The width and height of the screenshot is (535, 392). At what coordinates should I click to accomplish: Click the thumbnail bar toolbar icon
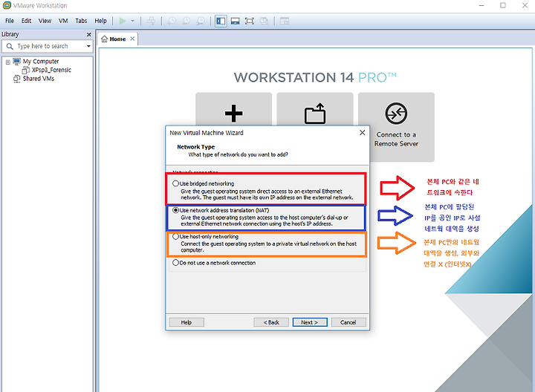pos(235,21)
